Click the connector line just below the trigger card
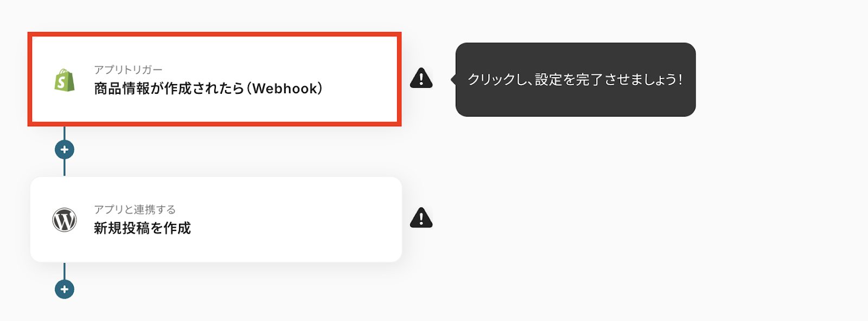Image resolution: width=868 pixels, height=321 pixels. (x=65, y=133)
